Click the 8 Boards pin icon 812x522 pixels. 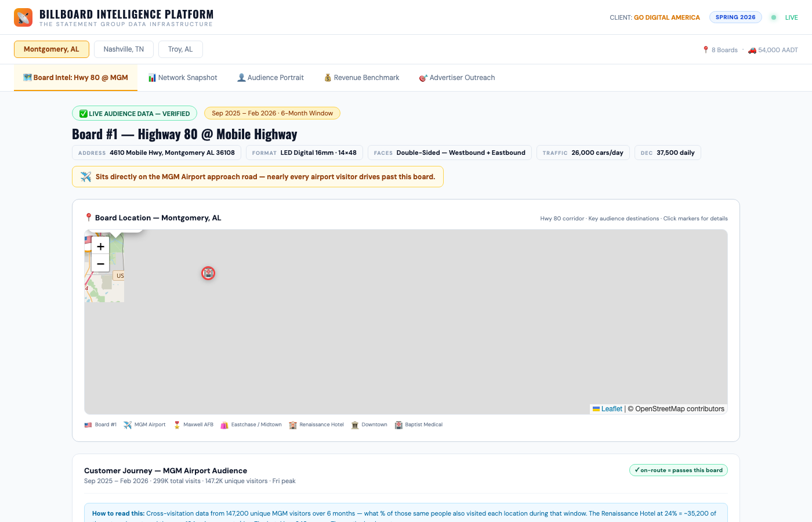[x=706, y=49]
